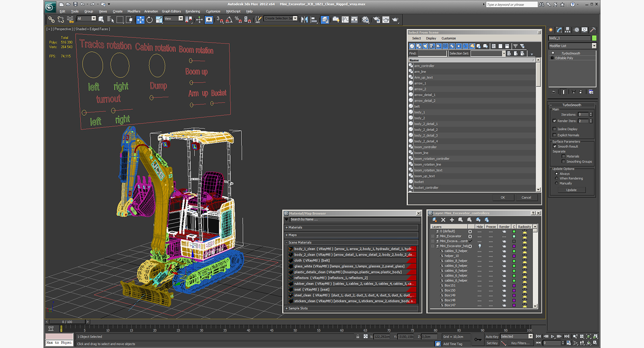Open Display menu in Select From Scene
The height and width of the screenshot is (348, 644).
(x=431, y=38)
